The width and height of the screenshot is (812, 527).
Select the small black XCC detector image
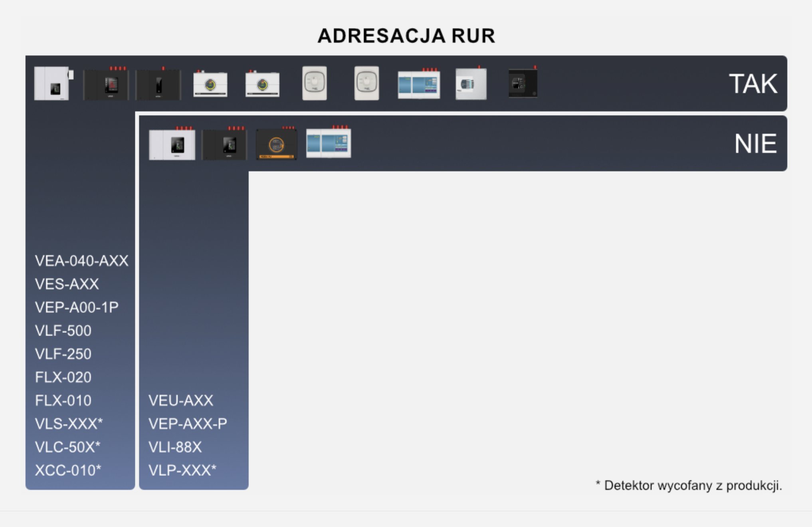tap(523, 83)
